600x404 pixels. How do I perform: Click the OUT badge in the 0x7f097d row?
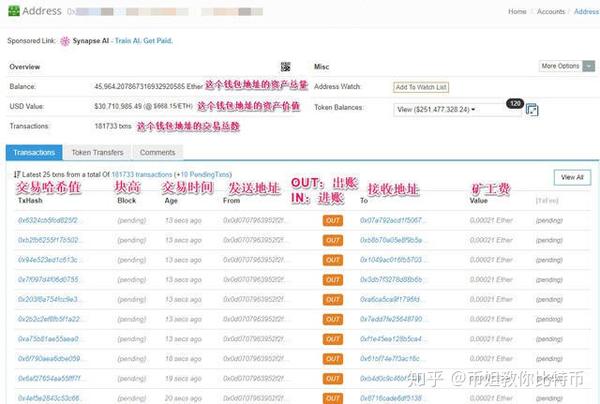pos(333,280)
